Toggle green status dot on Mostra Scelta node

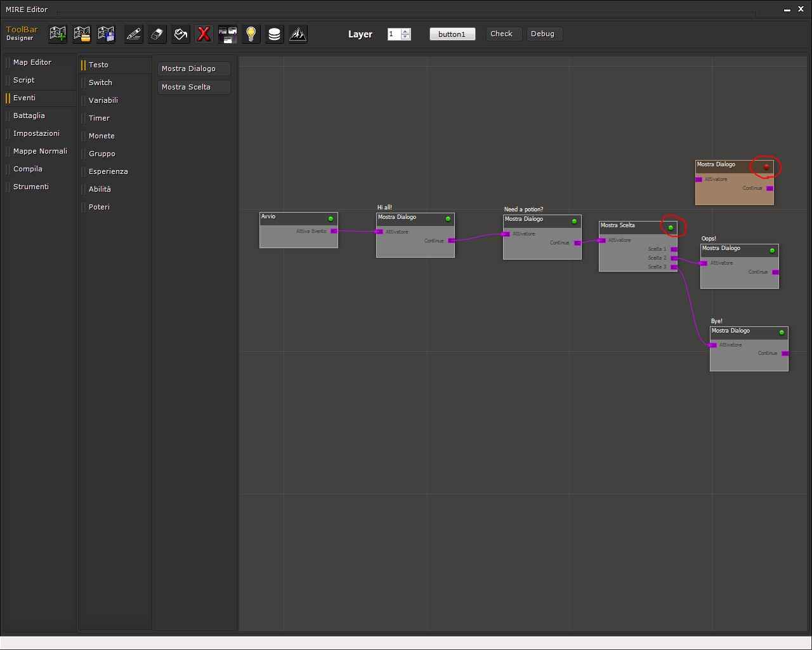coord(671,227)
